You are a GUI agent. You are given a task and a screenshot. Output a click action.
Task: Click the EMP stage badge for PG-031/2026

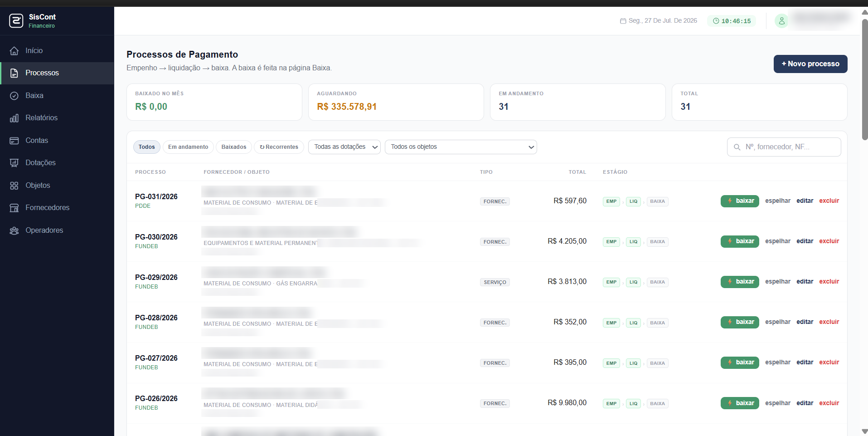tap(611, 201)
